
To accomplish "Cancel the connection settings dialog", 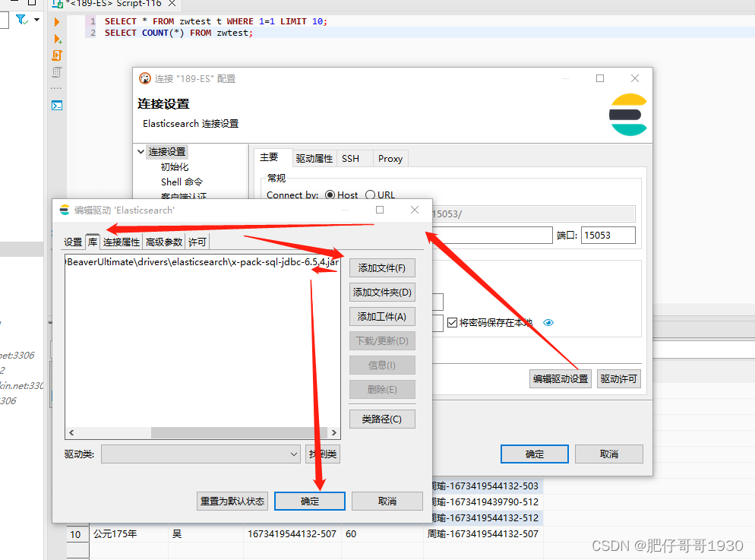I will coord(609,454).
